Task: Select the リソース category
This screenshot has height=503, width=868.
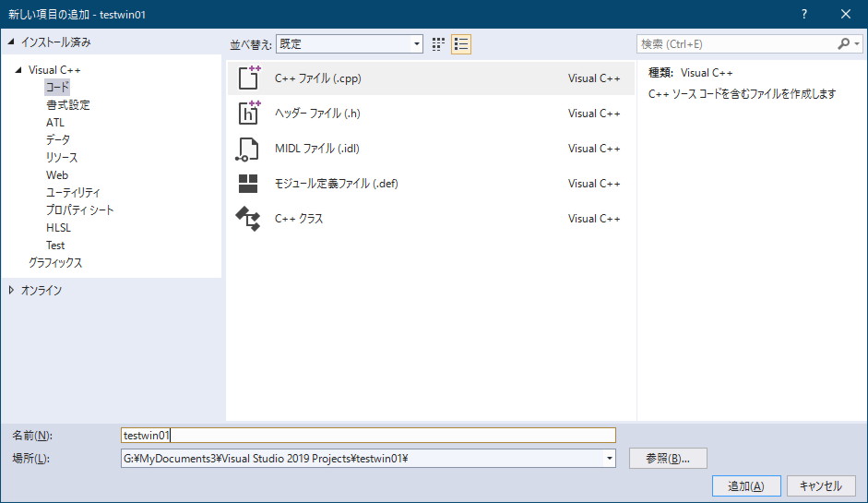Action: (x=62, y=157)
